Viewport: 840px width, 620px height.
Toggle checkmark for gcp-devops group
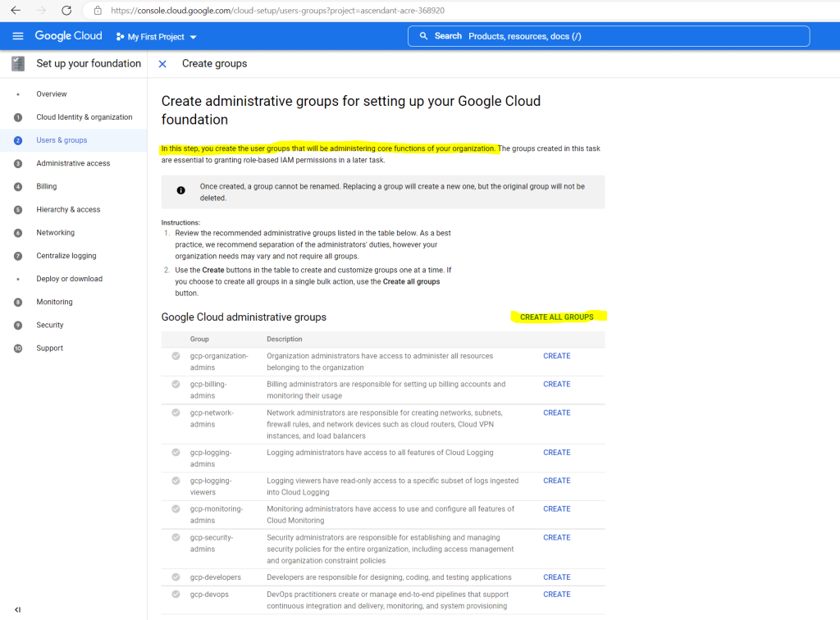pos(176,595)
